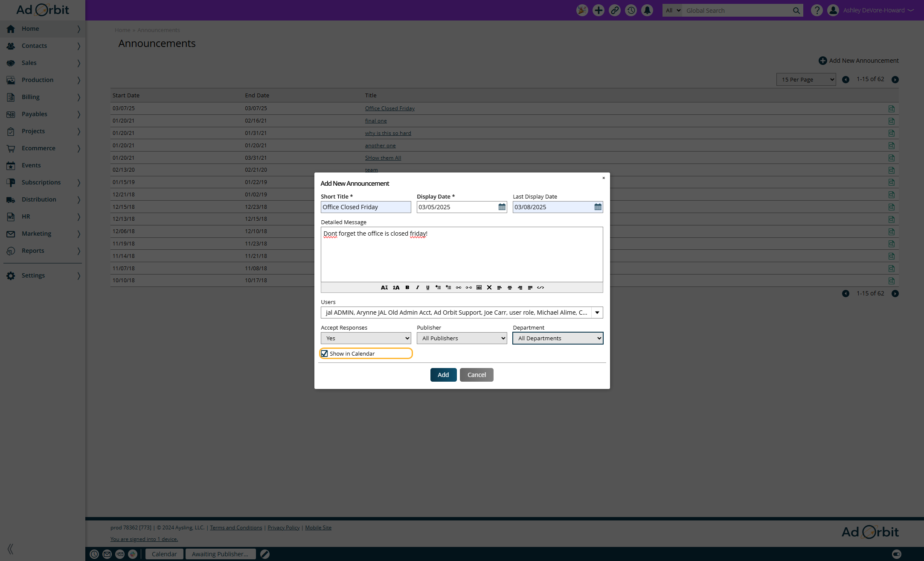
Task: Open the Display Date calendar picker
Action: 502,207
